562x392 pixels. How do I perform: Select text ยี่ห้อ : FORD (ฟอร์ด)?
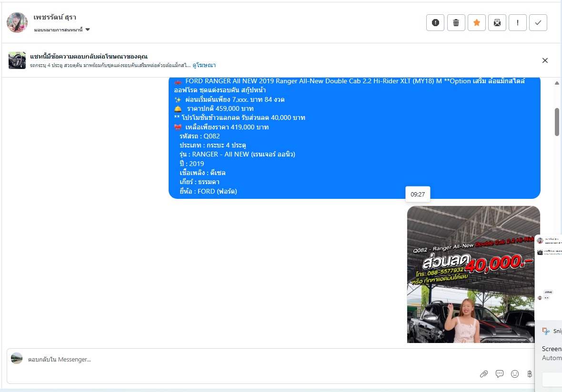pos(208,191)
